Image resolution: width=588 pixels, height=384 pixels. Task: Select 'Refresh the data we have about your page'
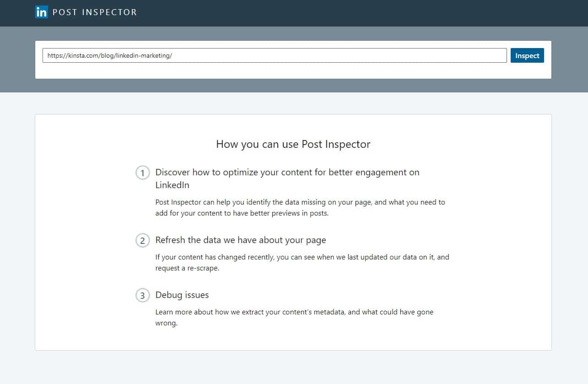point(241,240)
